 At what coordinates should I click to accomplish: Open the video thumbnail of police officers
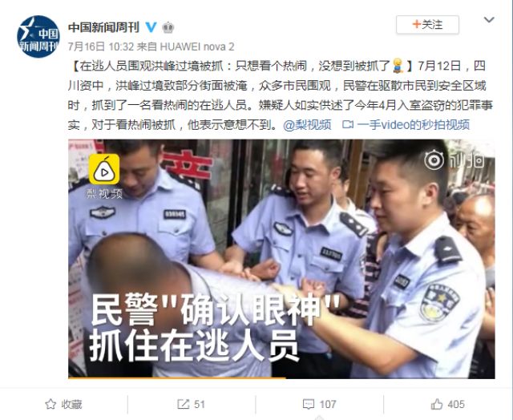point(281,259)
